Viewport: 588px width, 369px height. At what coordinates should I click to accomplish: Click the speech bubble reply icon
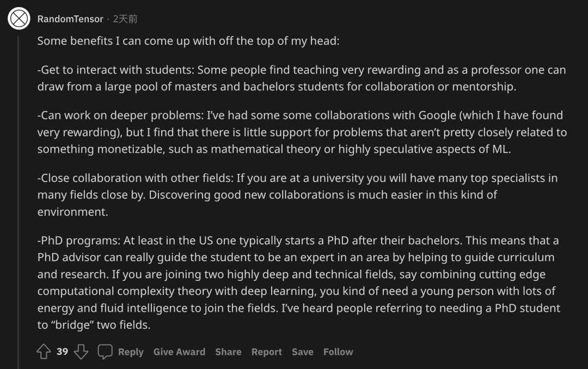(105, 352)
